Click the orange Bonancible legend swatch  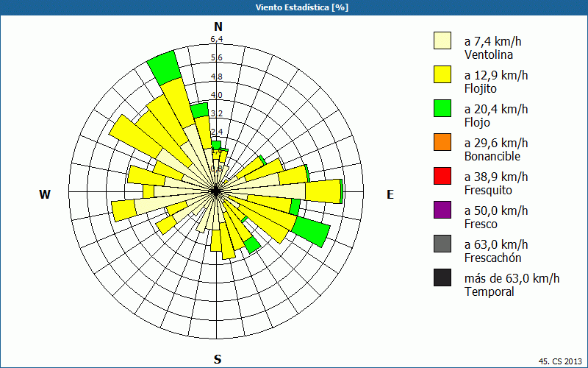[x=442, y=142]
